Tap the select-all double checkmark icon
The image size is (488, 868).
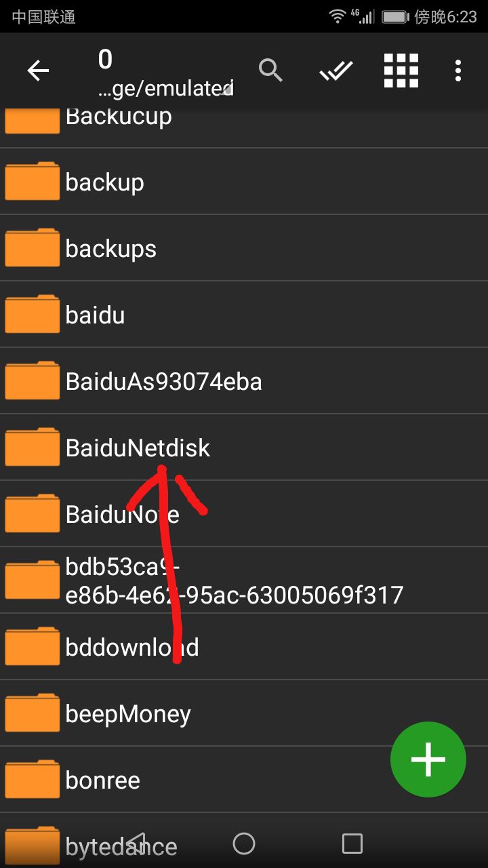coord(336,71)
